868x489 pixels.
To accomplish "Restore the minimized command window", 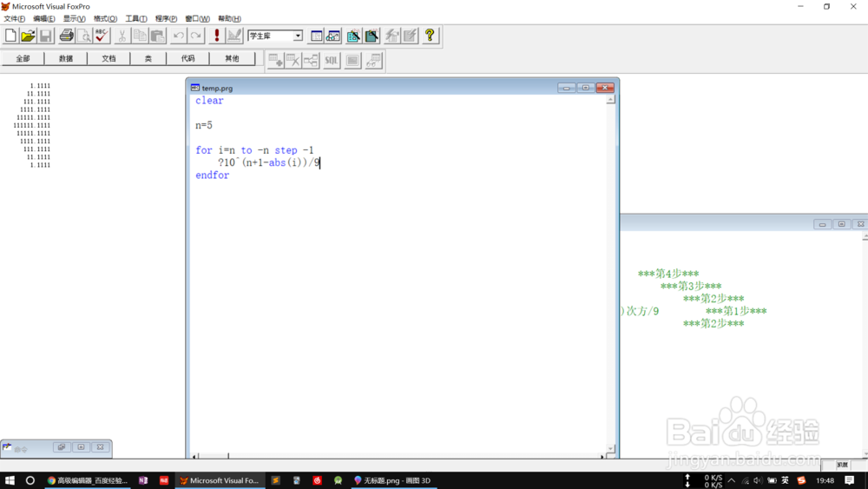I will point(62,447).
